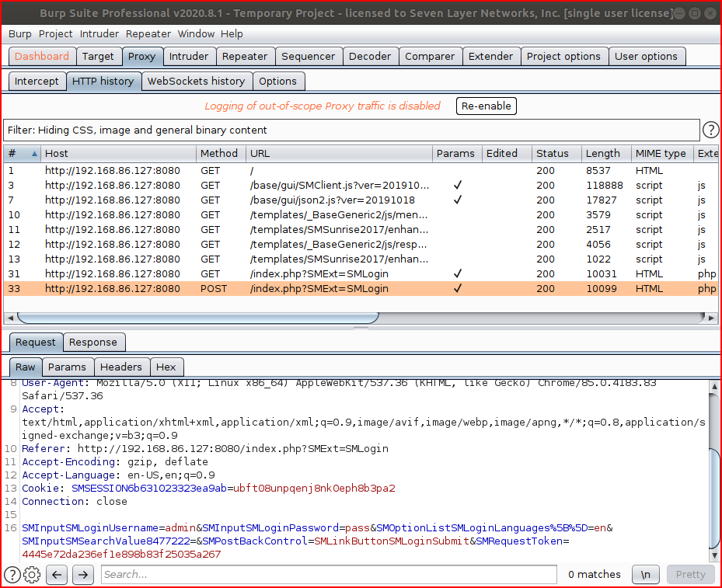Sort by Params column header
The image size is (722, 588).
[457, 154]
